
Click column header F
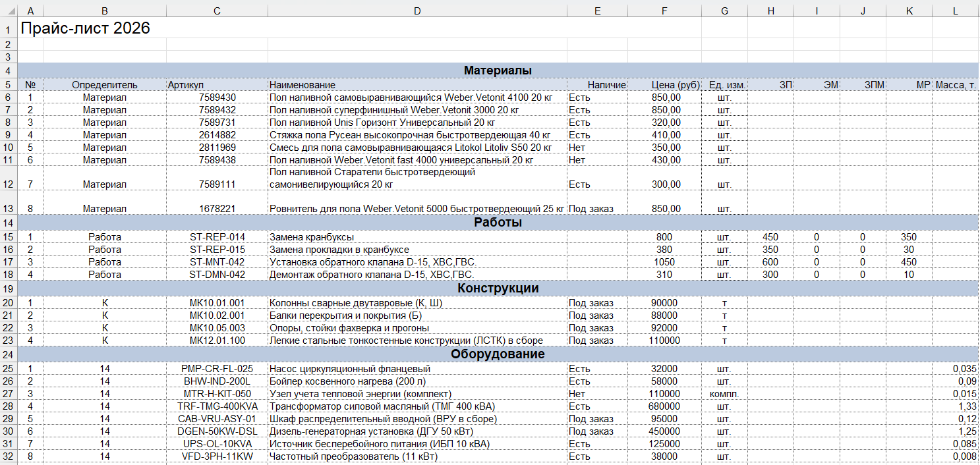click(664, 11)
